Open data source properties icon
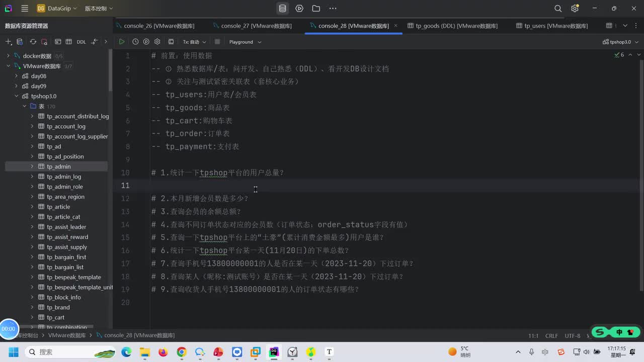 tap(20, 42)
